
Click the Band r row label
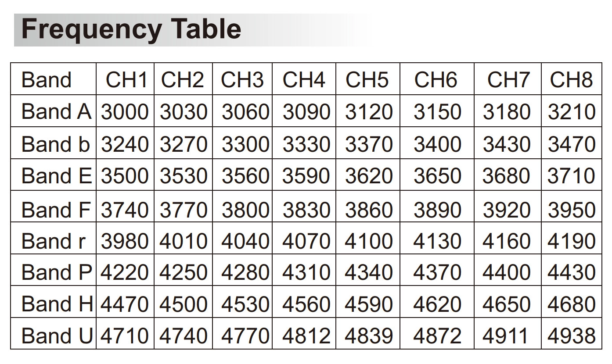53,241
